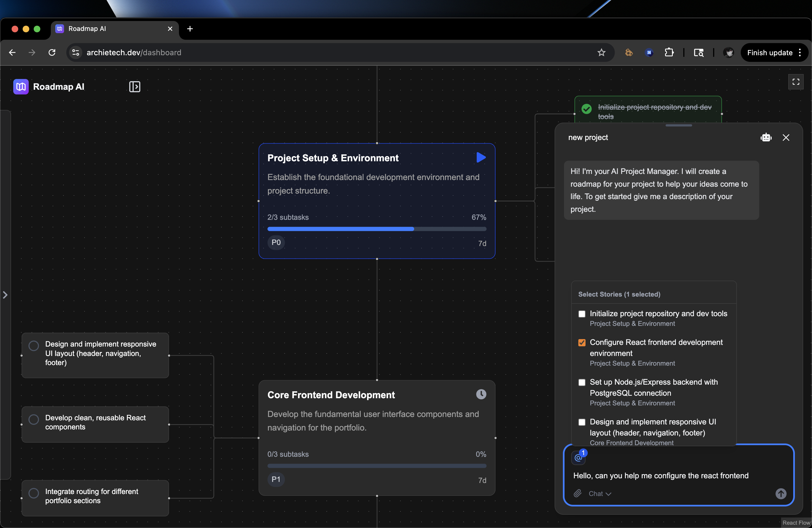Click the sidebar toggle icon beside Roadmap AI

pyautogui.click(x=135, y=87)
